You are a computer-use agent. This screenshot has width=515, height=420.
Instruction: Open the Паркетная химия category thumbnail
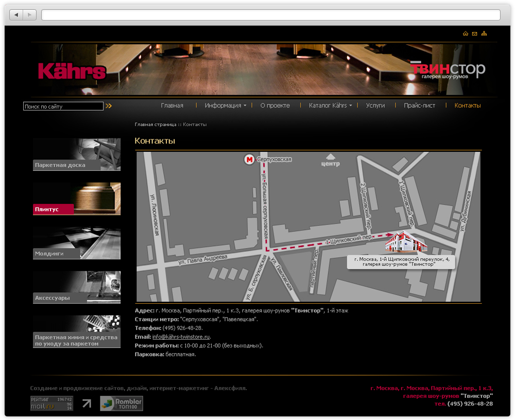coord(77,331)
